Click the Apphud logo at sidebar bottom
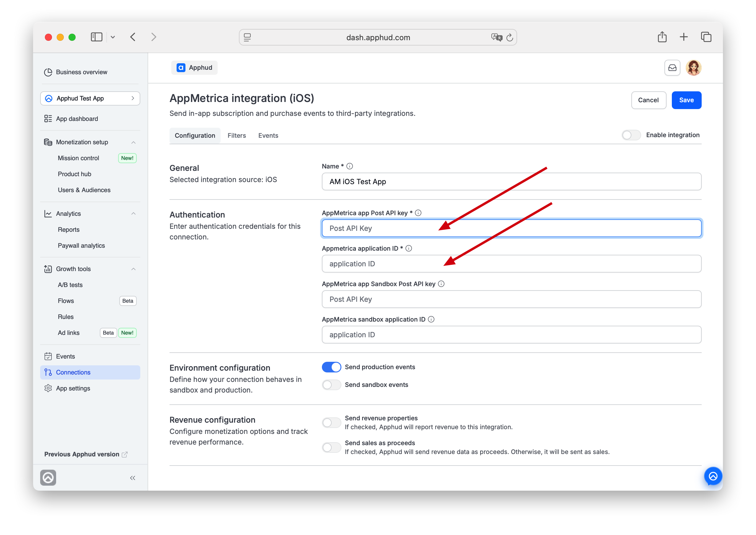 pyautogui.click(x=48, y=478)
